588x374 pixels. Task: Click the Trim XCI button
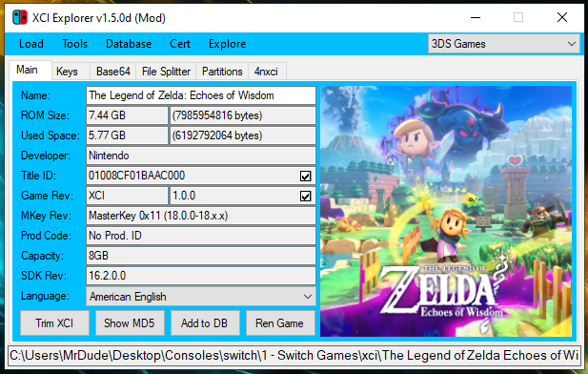(x=54, y=322)
